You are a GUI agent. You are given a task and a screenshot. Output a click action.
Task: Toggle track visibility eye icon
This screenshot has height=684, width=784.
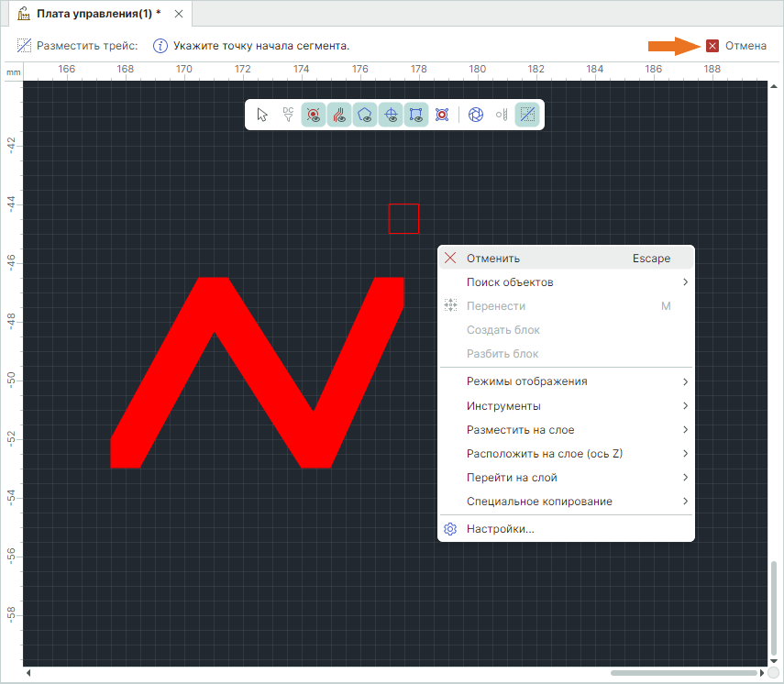pos(339,115)
